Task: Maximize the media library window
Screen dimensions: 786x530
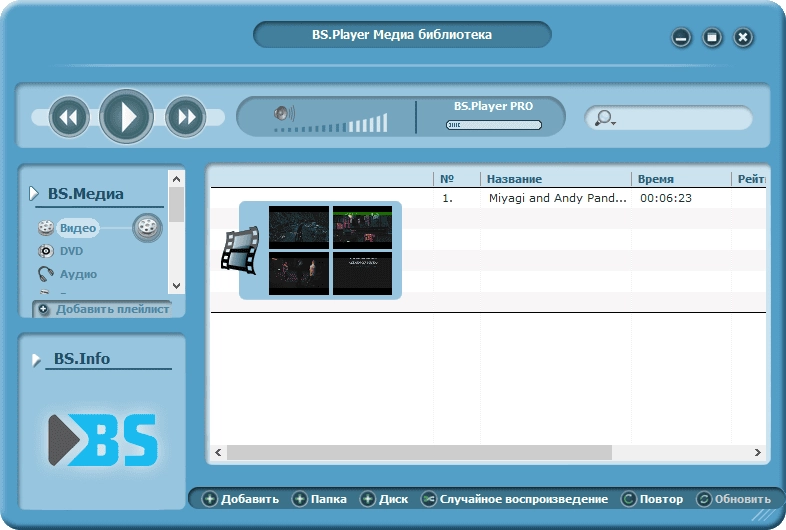Action: pos(712,37)
